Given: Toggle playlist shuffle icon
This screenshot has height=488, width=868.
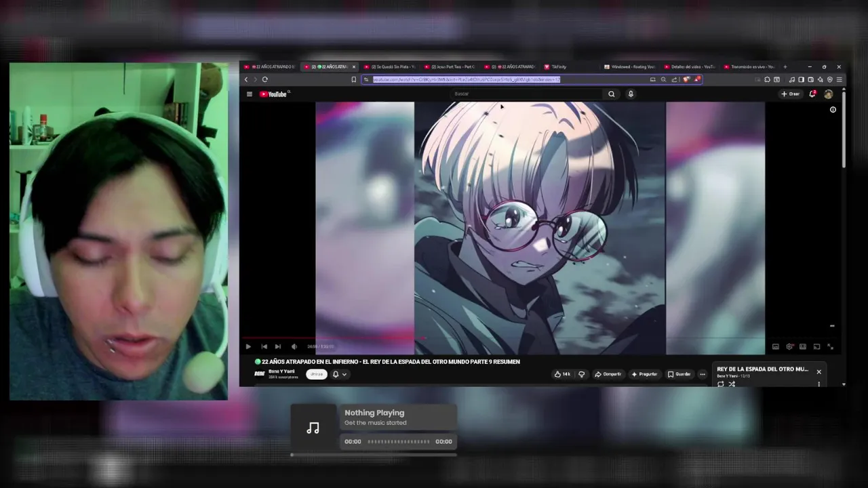Looking at the screenshot, I should pyautogui.click(x=732, y=384).
